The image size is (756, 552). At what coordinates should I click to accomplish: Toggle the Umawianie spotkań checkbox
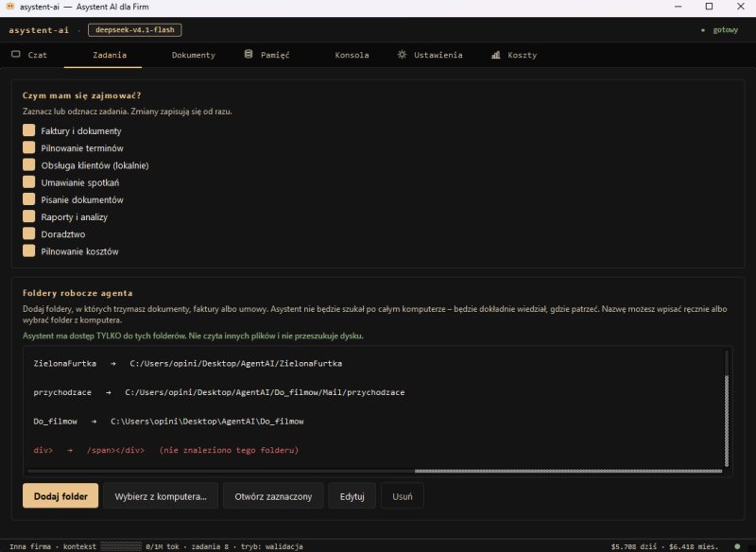29,182
